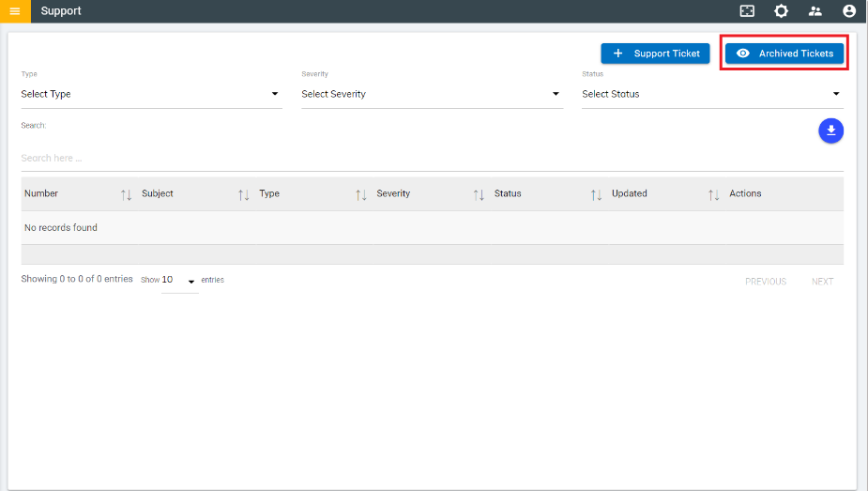Sort tickets by Updated column arrows
Screen dimensions: 868x491
[713, 194]
